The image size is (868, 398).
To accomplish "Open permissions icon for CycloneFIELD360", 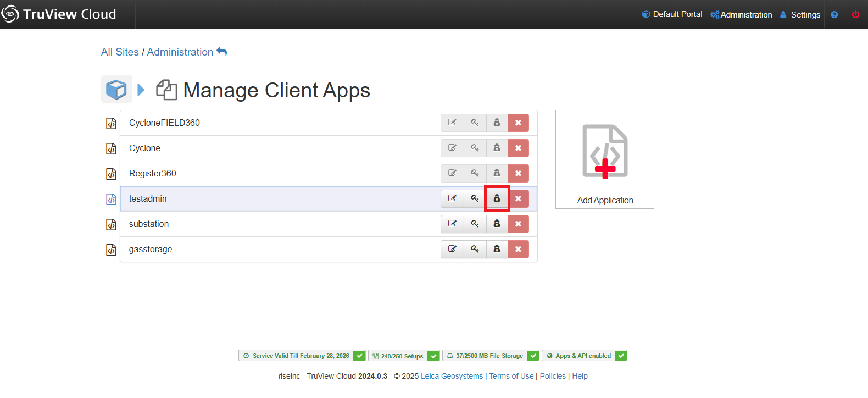I will pos(497,123).
